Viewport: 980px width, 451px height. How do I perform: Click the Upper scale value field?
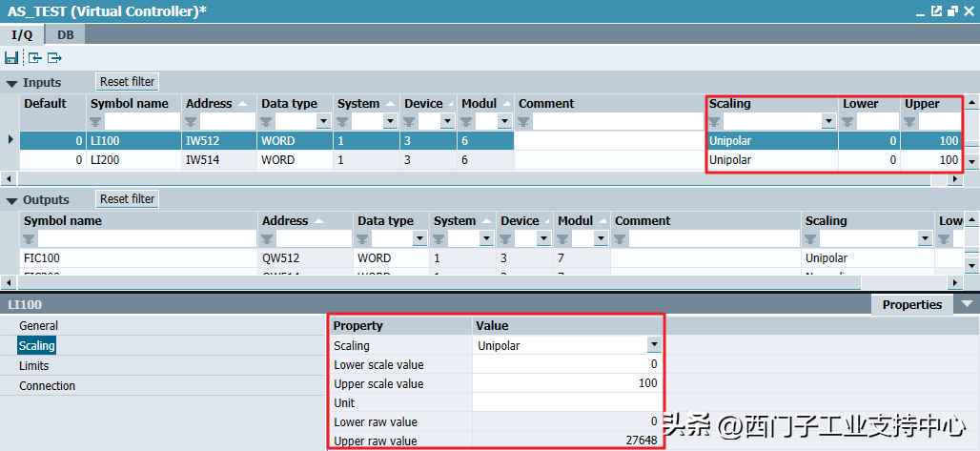click(x=566, y=383)
